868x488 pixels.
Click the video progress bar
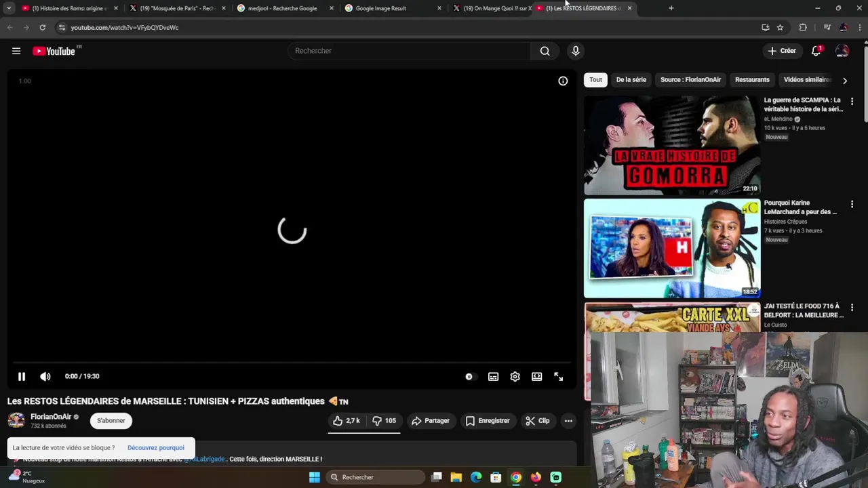pos(292,363)
